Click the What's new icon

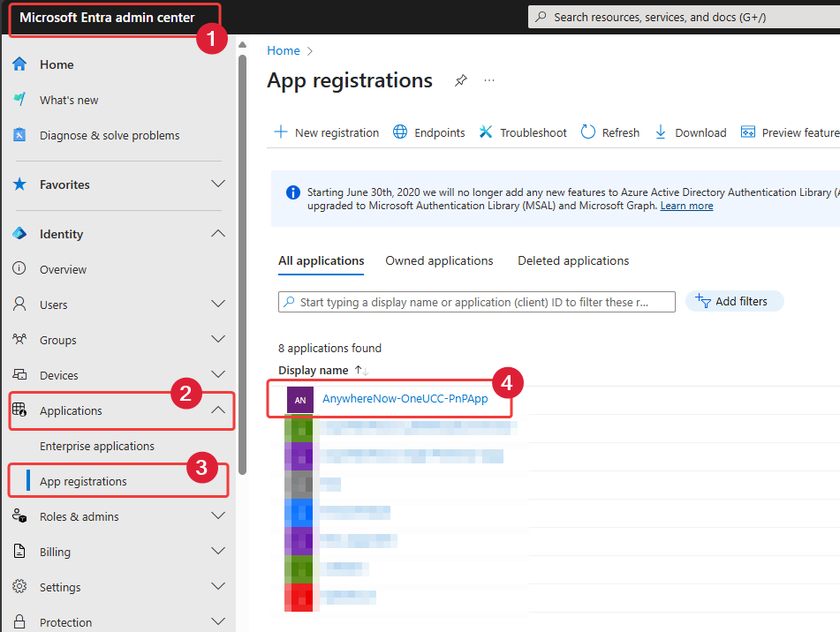[19, 100]
